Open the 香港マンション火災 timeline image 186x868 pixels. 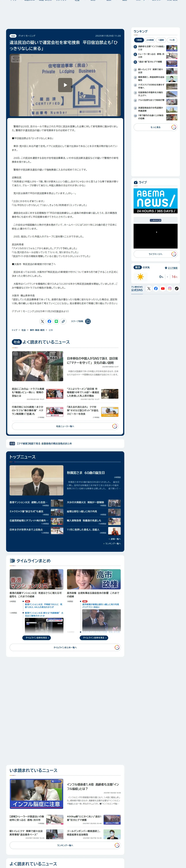tap(37, 579)
